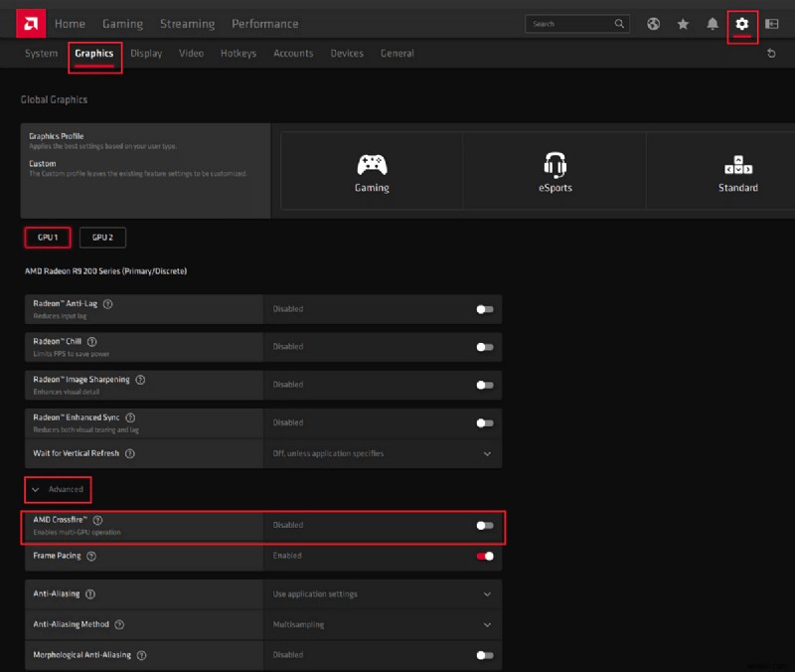Disable Frame Pacing
Screen dimensions: 795x672
(x=485, y=556)
